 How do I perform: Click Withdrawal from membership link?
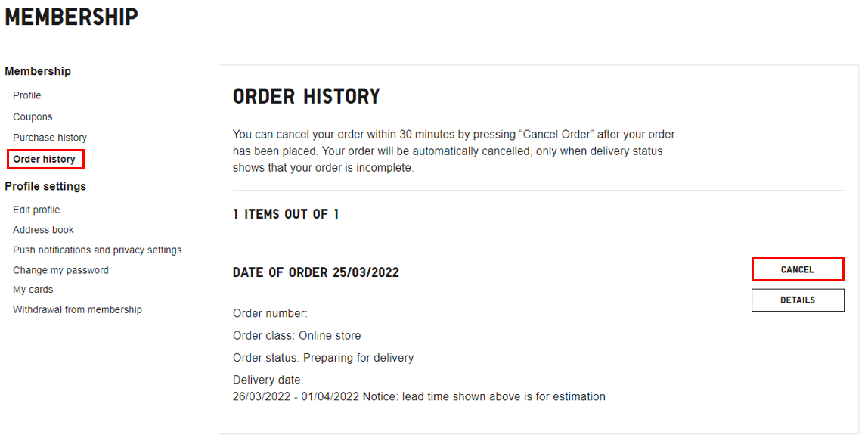coord(77,309)
